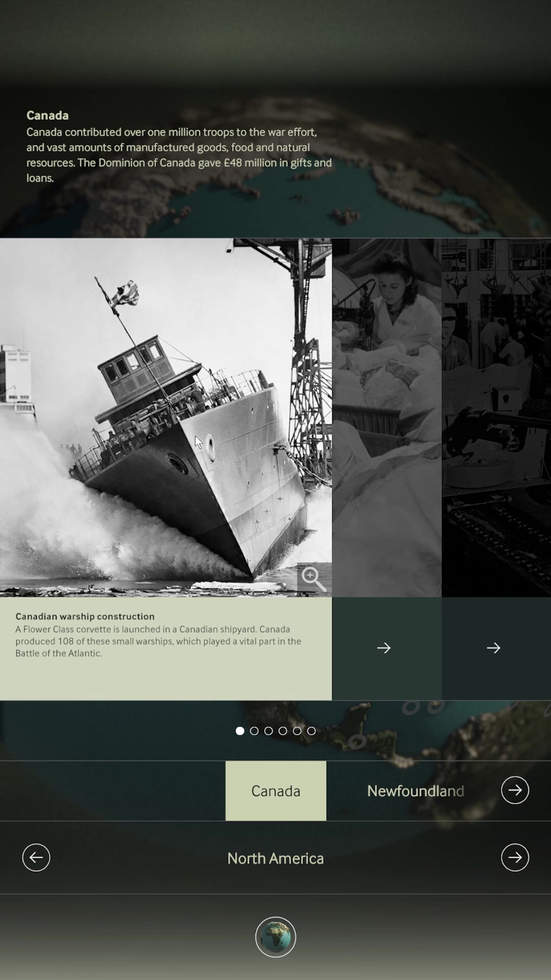
Task: Select the second pagination dot
Action: [x=254, y=731]
